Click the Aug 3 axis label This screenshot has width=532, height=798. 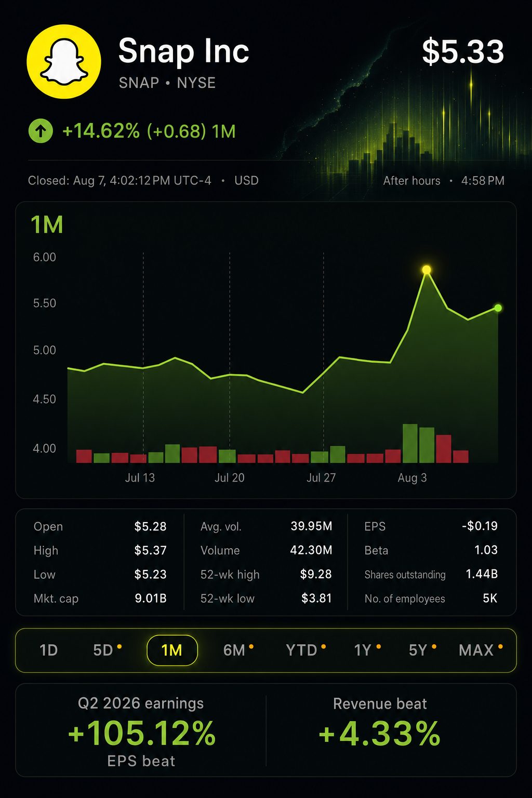point(412,477)
